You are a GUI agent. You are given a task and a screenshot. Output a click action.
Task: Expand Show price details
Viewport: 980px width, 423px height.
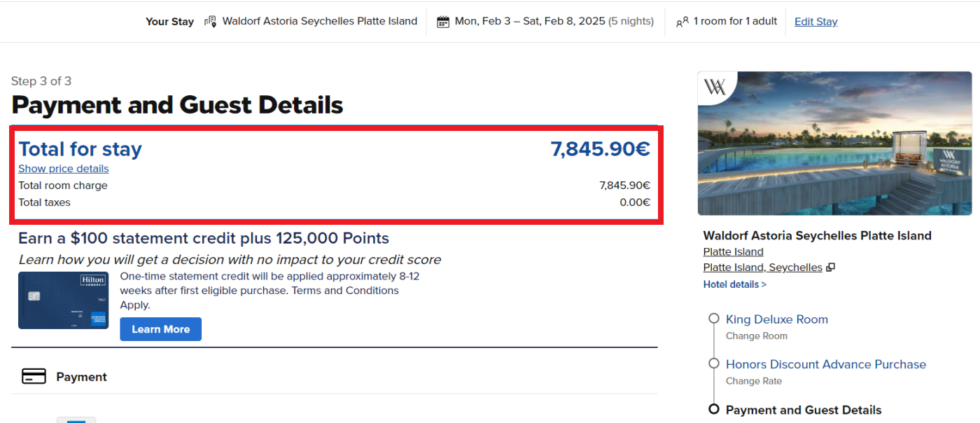(x=63, y=169)
